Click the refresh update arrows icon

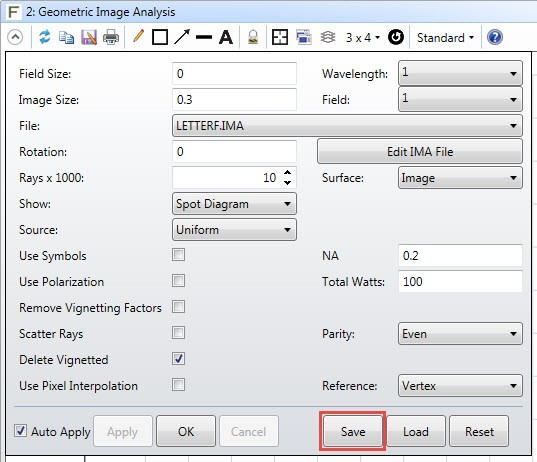(45, 37)
